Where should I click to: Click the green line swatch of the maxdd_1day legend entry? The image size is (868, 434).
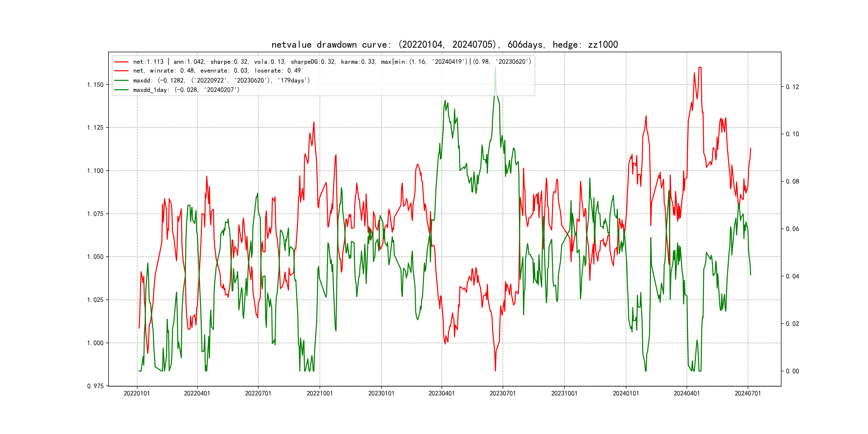[x=121, y=90]
